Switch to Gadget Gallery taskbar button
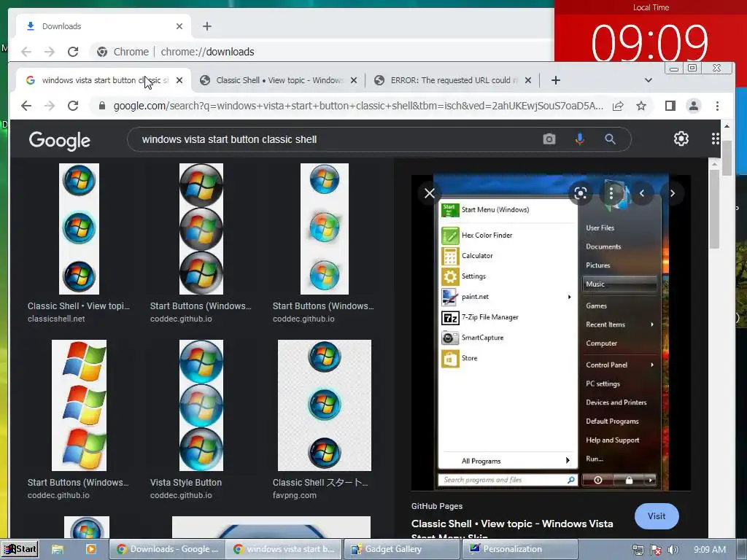 (x=401, y=549)
